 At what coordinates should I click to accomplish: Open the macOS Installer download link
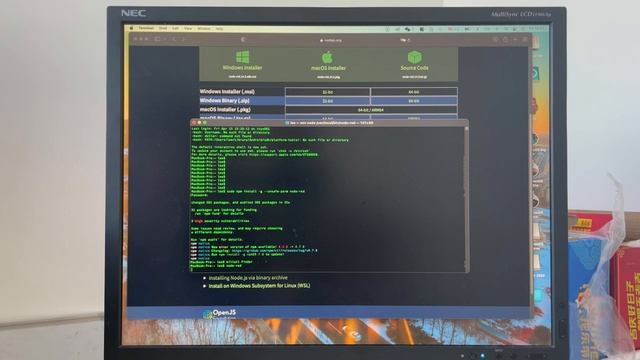(328, 68)
